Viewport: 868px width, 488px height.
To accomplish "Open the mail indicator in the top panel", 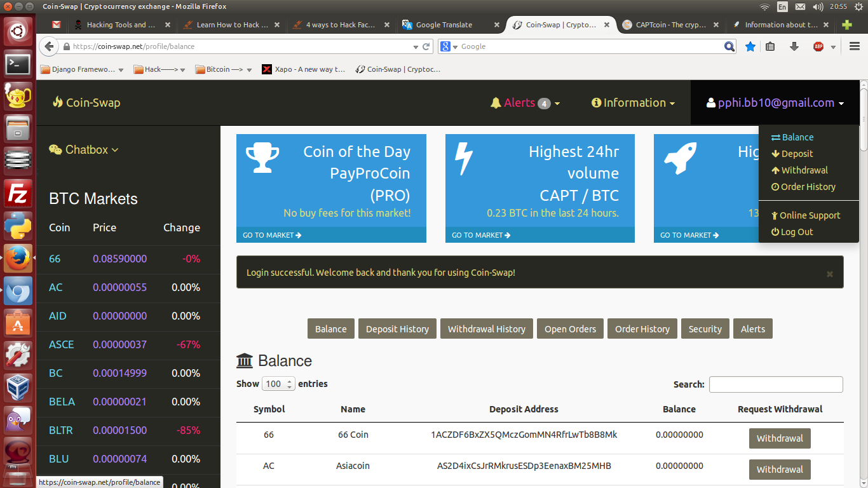I will pos(801,6).
